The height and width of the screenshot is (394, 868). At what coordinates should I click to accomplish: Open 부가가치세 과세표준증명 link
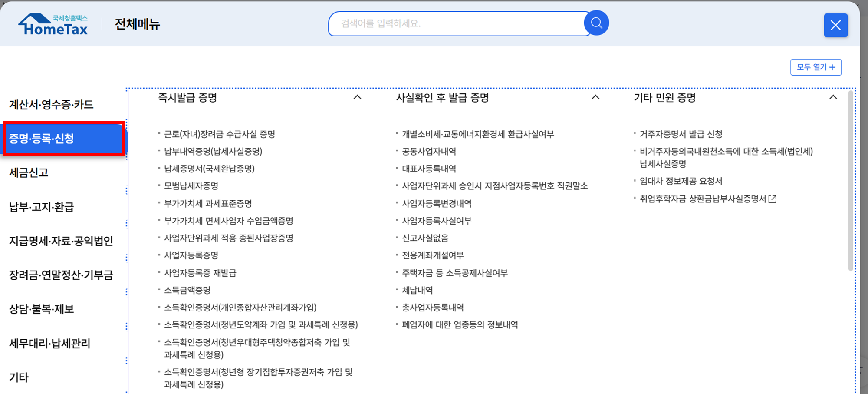(x=208, y=204)
